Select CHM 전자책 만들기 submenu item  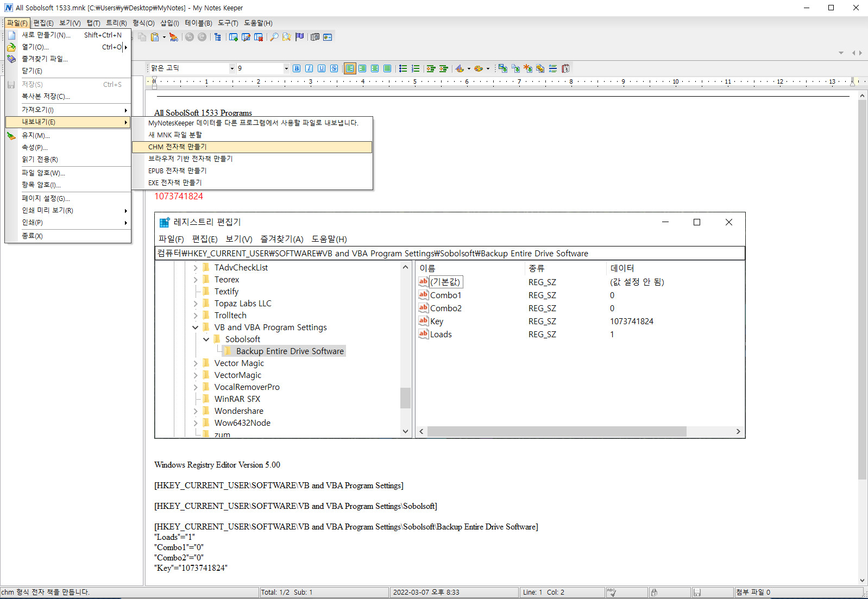point(252,147)
